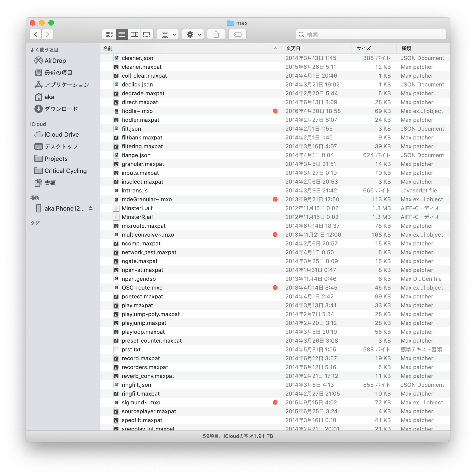Click the edit tags toolbar button
The image size is (476, 476).
237,34
